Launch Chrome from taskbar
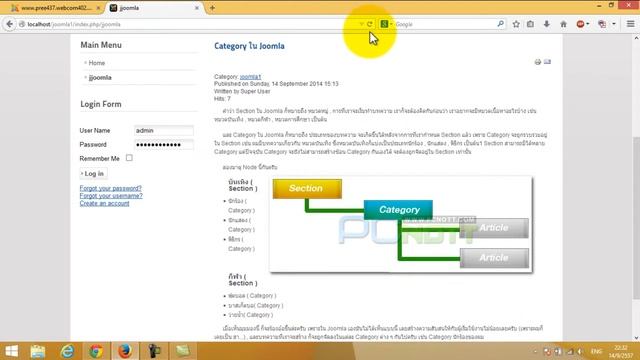640x360 pixels. tap(96, 351)
